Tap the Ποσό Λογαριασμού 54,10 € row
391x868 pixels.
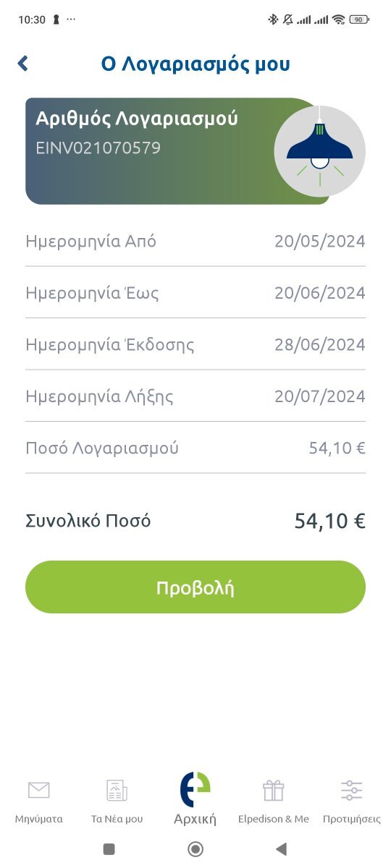pyautogui.click(x=195, y=448)
